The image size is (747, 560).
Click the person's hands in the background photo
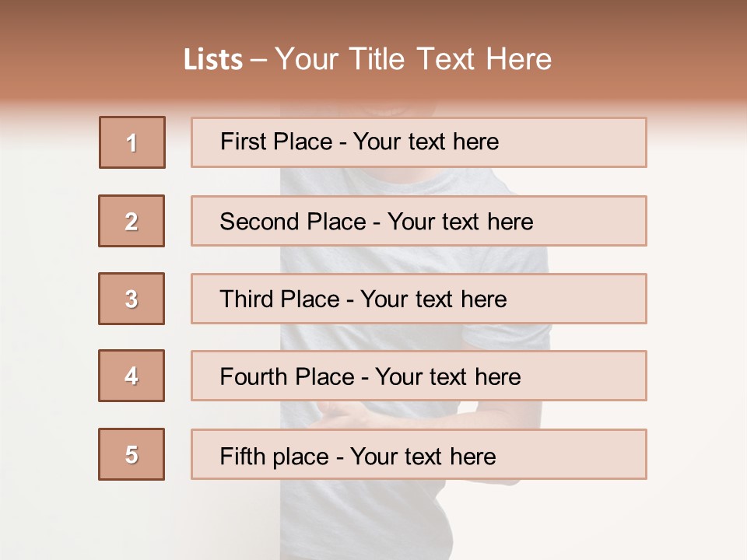(350, 415)
